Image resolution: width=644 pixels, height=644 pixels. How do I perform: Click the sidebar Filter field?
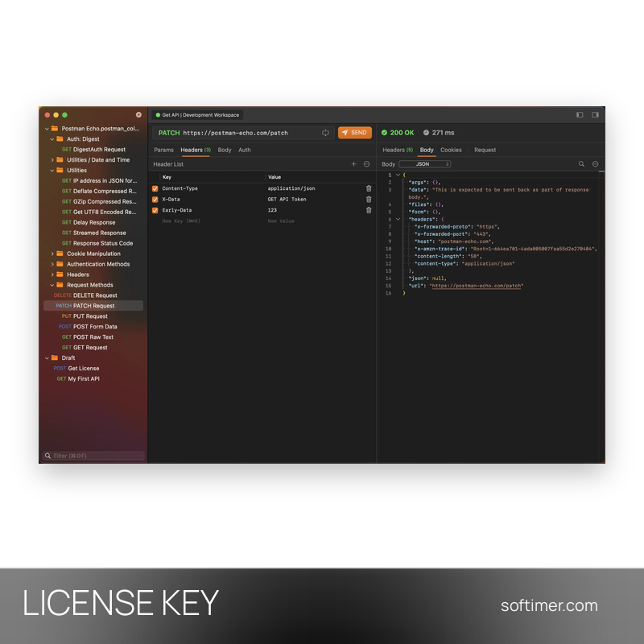(93, 456)
